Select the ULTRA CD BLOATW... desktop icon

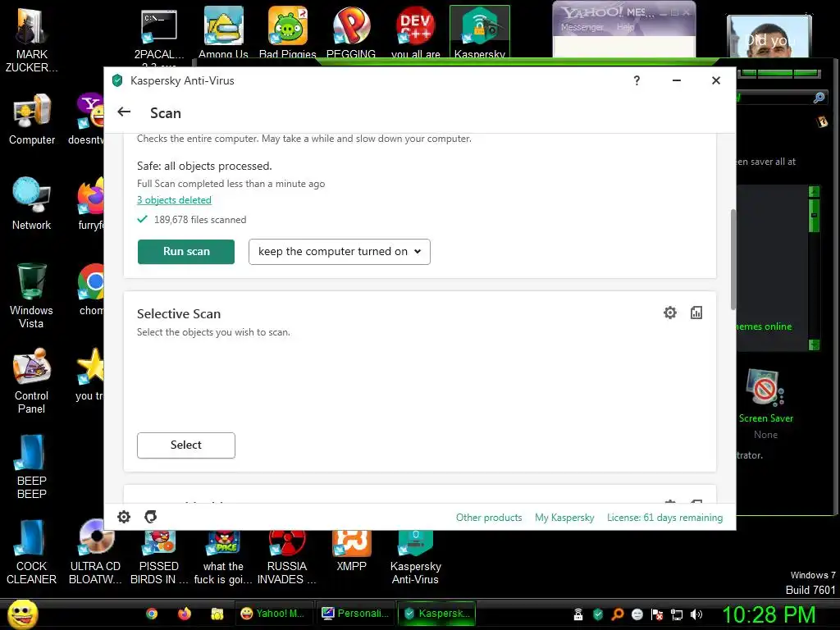coord(95,552)
